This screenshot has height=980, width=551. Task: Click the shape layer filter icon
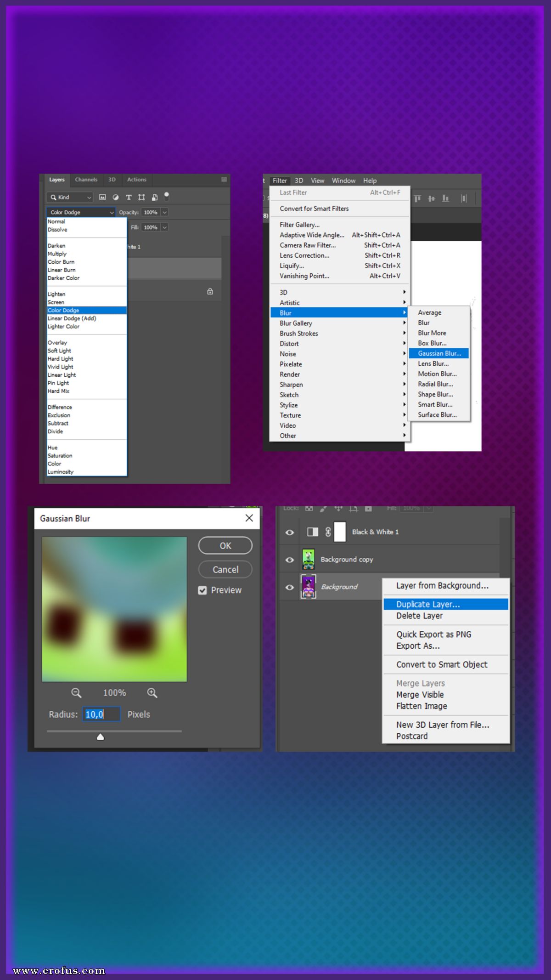tap(141, 197)
